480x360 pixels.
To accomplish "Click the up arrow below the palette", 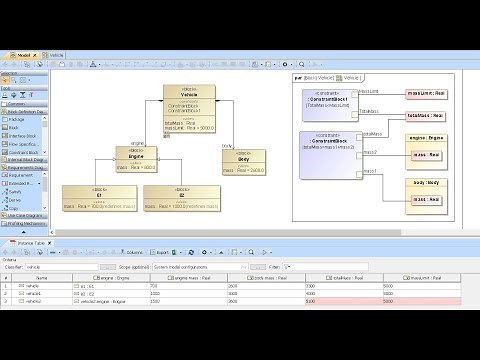I will click(x=23, y=232).
